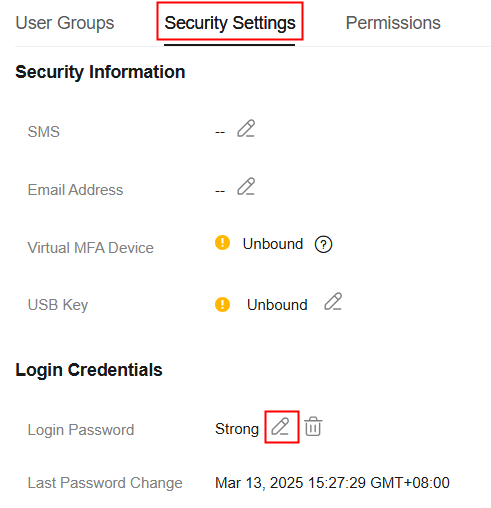Edit the SMS number pencil icon
This screenshot has width=491, height=508.
coord(246,128)
